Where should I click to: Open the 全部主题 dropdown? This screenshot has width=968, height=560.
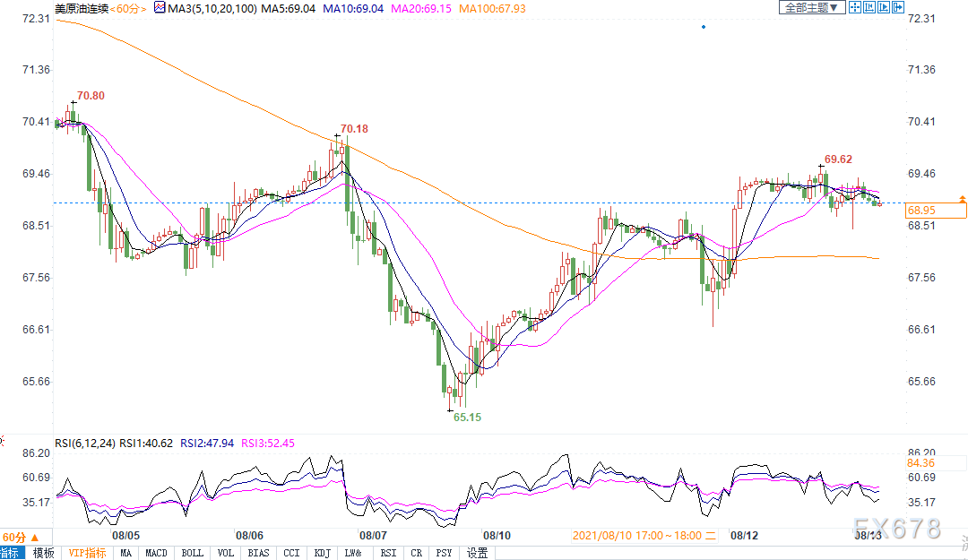(x=812, y=7)
